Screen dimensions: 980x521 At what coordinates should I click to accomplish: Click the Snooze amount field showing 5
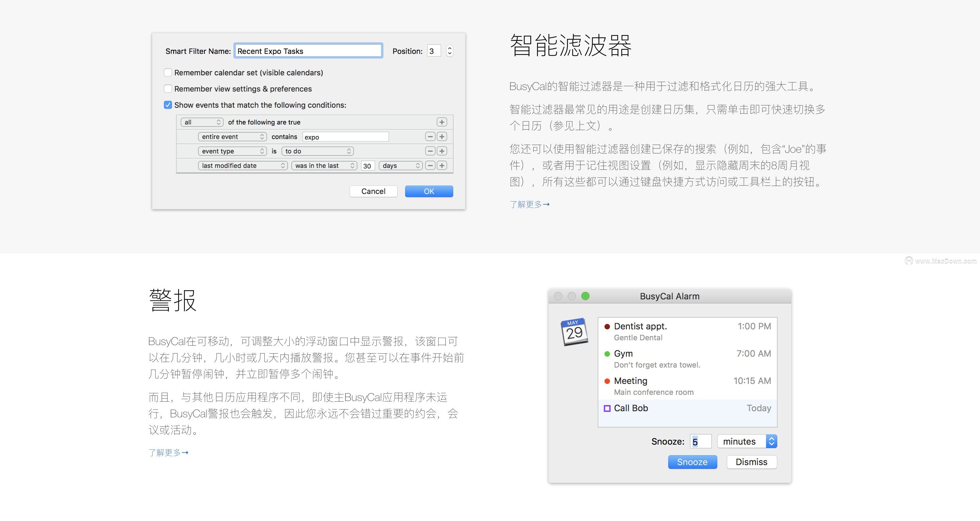point(701,442)
